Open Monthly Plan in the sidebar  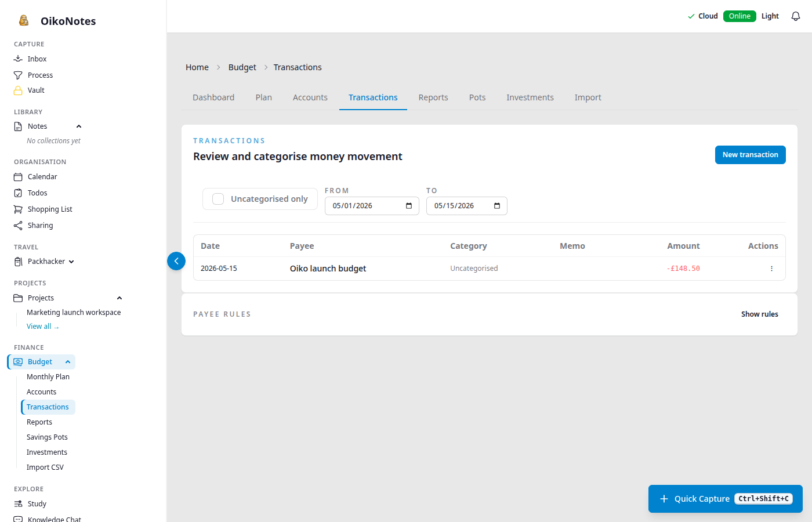48,377
